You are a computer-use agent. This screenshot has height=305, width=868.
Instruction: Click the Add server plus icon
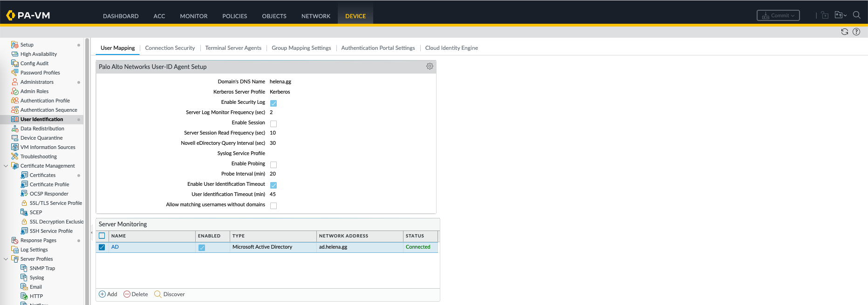[x=103, y=294]
